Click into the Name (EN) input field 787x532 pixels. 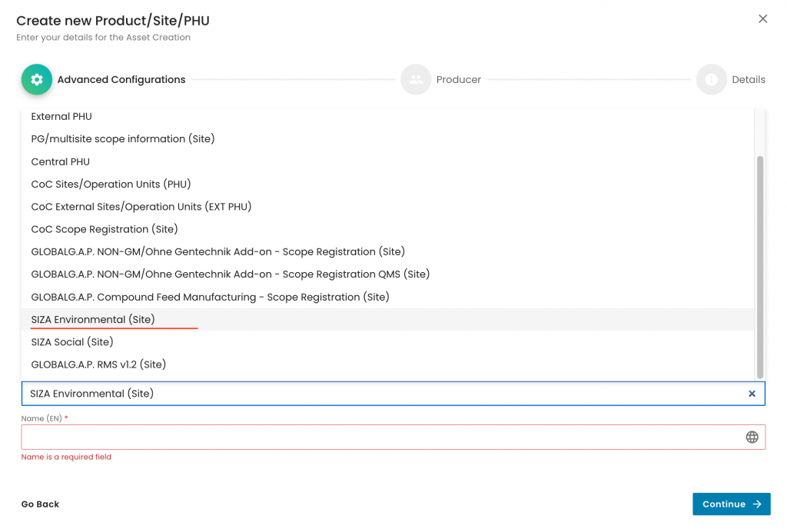(x=380, y=437)
